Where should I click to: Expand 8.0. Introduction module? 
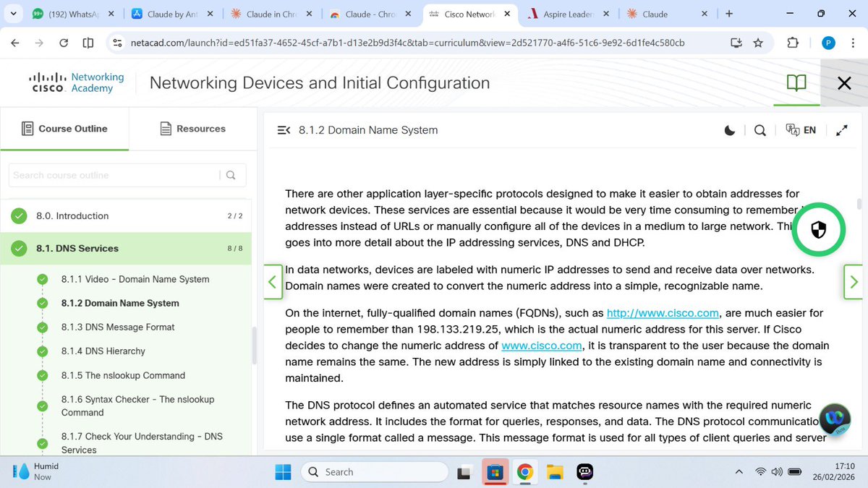tap(126, 215)
